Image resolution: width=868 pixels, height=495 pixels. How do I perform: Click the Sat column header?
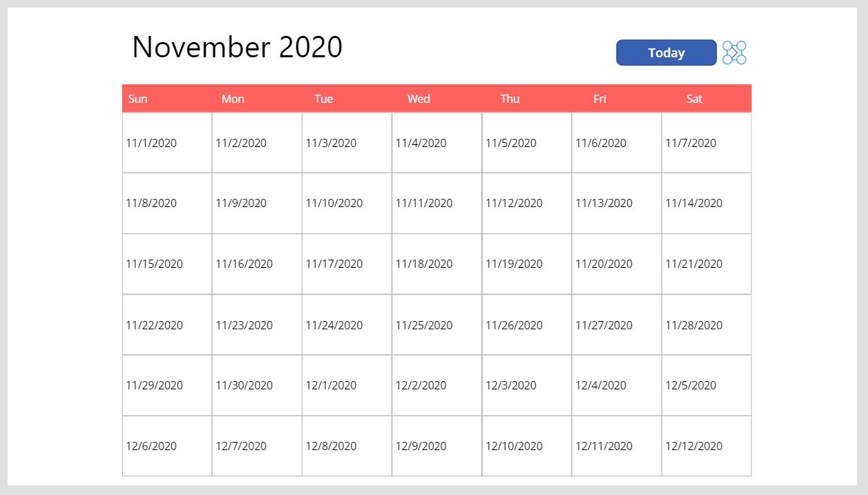[694, 99]
